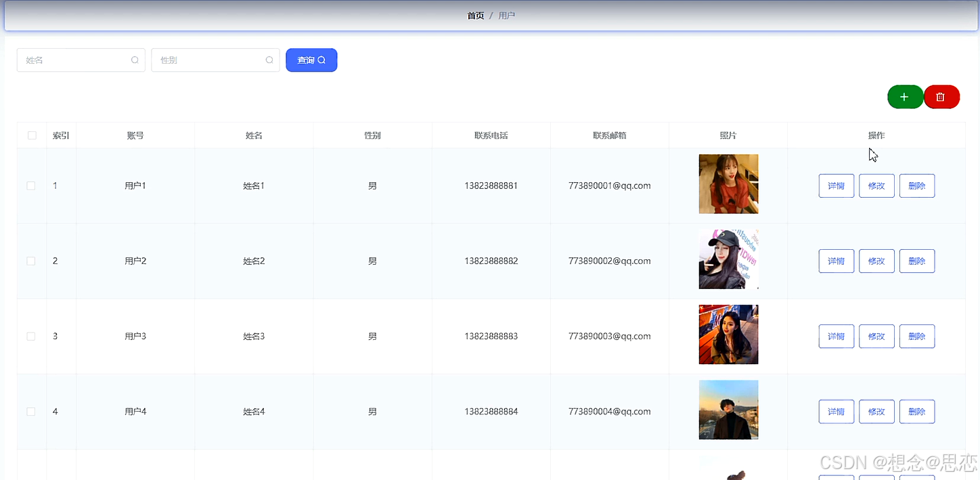This screenshot has width=980, height=480.
Task: Toggle the select-all header checkbox
Action: [x=32, y=135]
